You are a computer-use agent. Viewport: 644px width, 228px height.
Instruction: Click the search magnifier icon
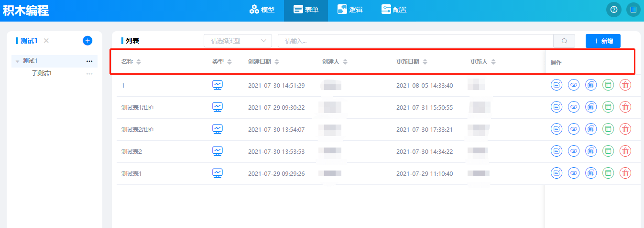point(564,41)
